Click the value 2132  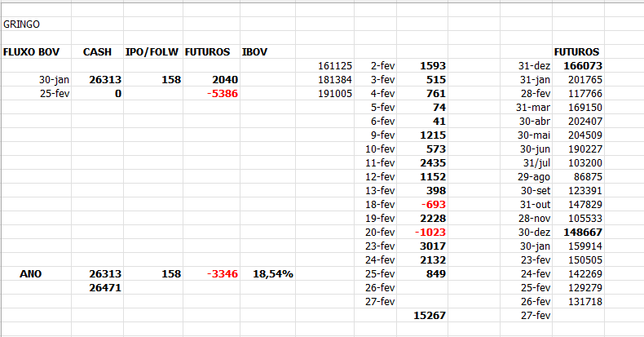click(422, 260)
